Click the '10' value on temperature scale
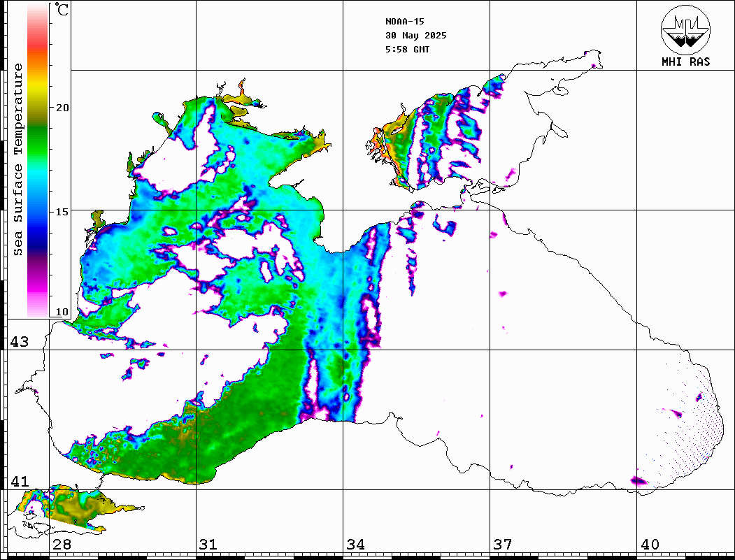The height and width of the screenshot is (560, 735). click(62, 312)
